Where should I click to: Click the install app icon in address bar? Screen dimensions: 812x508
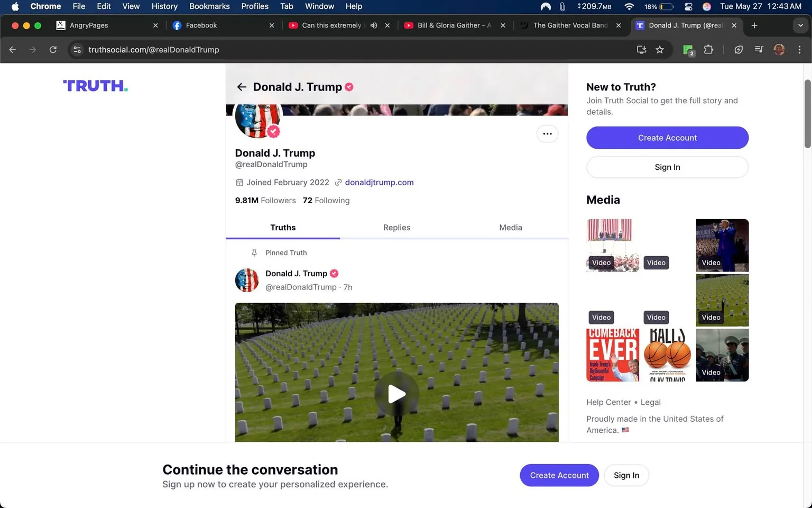click(x=641, y=50)
